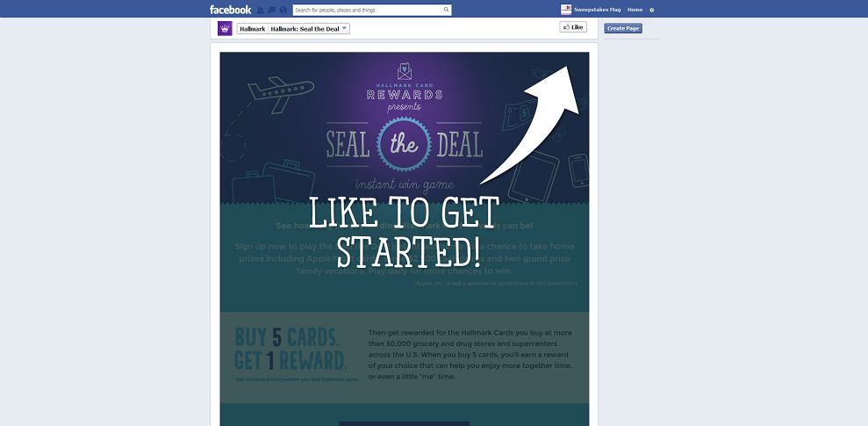Image resolution: width=868 pixels, height=426 pixels.
Task: Click the Seal the Deal badge
Action: 404,144
